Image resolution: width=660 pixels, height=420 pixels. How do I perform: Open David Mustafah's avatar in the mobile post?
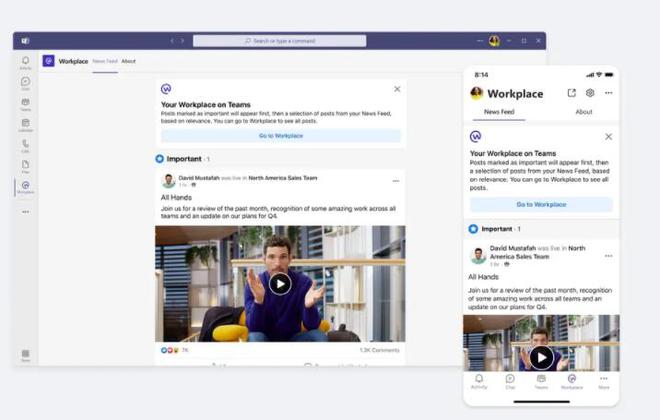[478, 256]
